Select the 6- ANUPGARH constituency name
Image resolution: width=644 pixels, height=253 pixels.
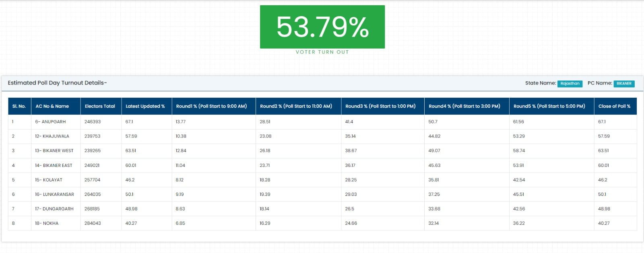(x=50, y=121)
